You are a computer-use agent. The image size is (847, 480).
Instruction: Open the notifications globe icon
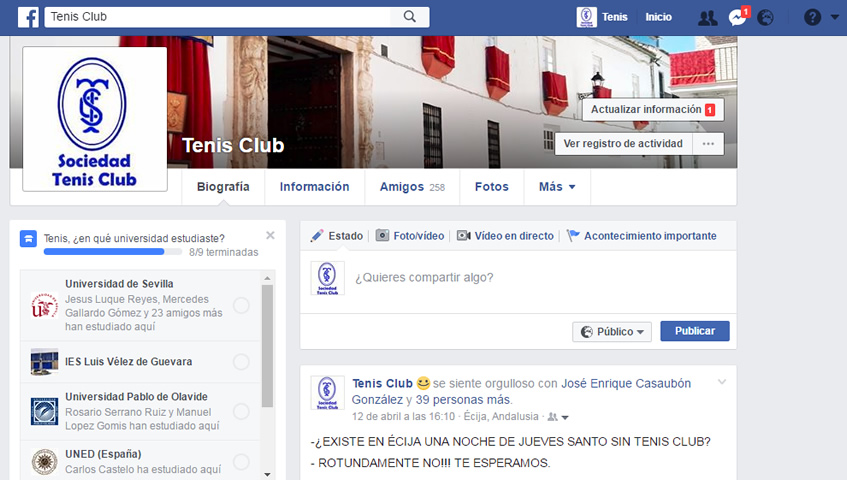(x=765, y=17)
